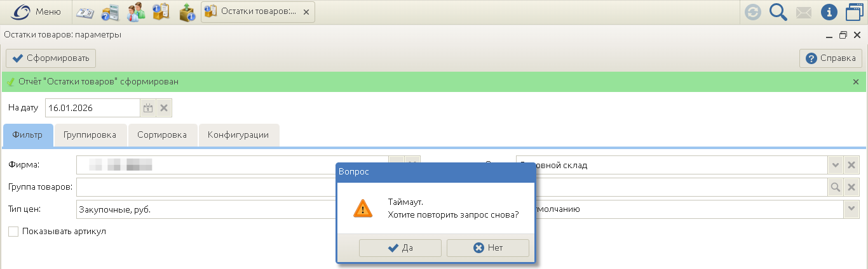Expand the bottom-right "умолчанию" dropdown arrow
The image size is (868, 269).
pos(851,209)
